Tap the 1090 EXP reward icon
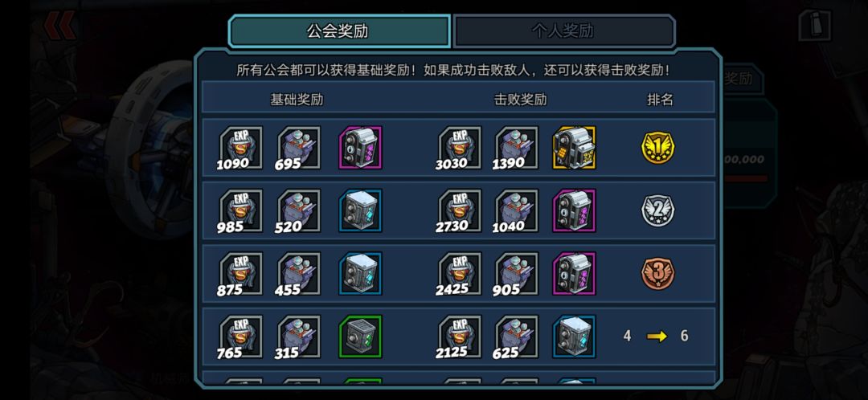The width and height of the screenshot is (868, 400). pyautogui.click(x=241, y=148)
